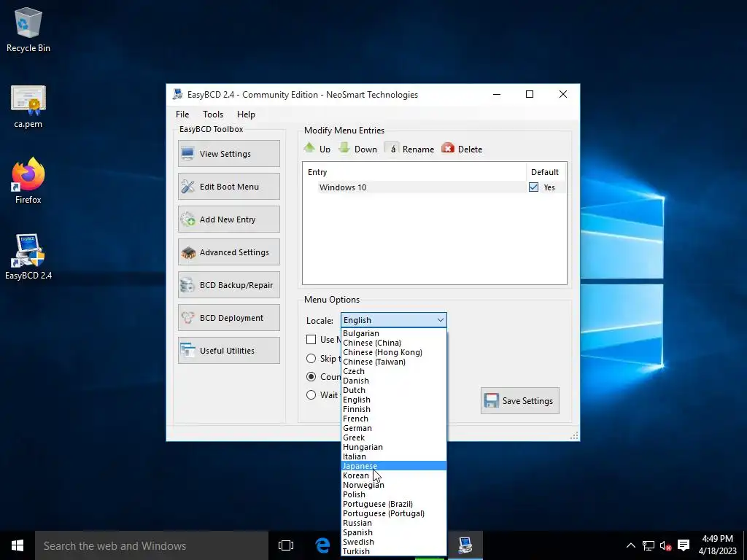Click EasyBCD taskbar icon
This screenshot has width=747, height=560.
[465, 545]
